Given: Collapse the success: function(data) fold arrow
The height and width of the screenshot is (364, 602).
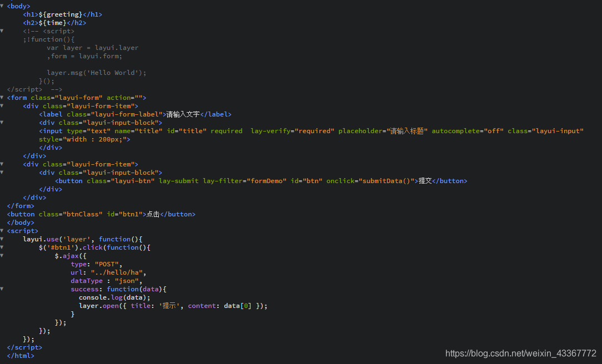Looking at the screenshot, I should pos(2,289).
